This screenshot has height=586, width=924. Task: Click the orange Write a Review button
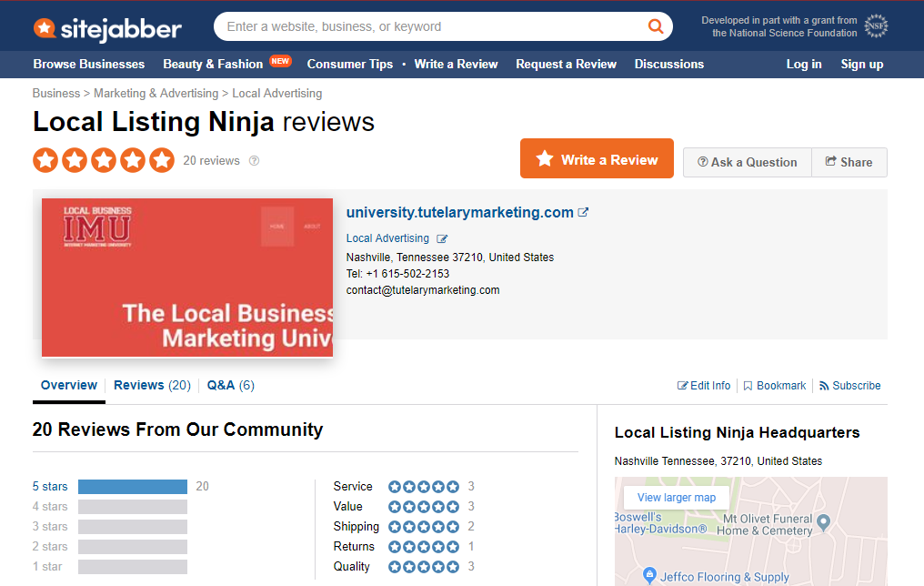click(x=597, y=158)
